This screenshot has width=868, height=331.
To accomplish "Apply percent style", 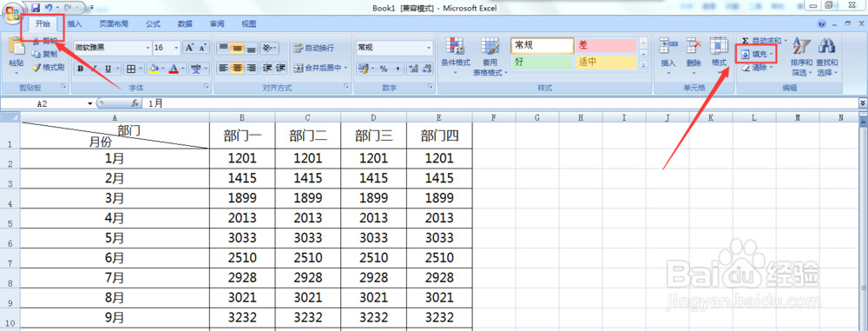I will pos(383,68).
